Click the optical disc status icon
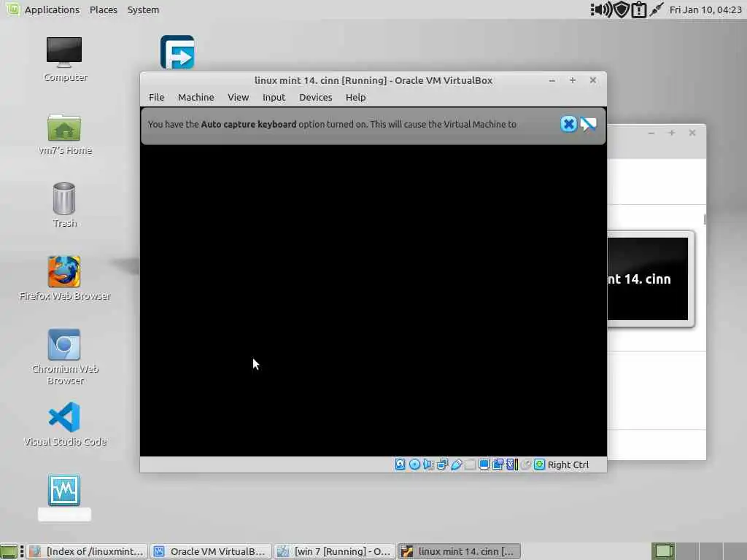The image size is (747, 560). (x=414, y=464)
